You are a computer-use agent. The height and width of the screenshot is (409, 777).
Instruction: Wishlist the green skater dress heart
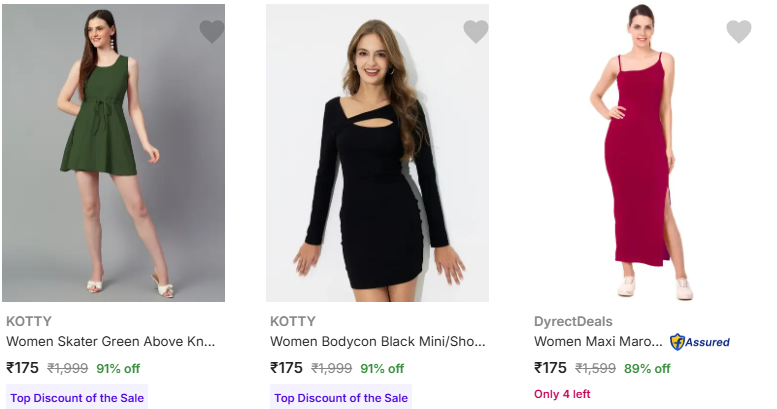pos(212,32)
